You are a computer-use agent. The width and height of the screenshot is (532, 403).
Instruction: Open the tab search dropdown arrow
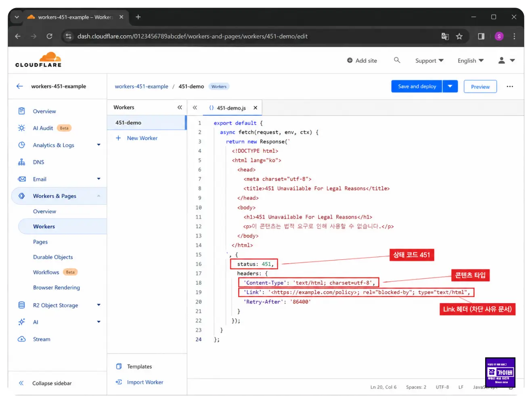click(x=17, y=17)
